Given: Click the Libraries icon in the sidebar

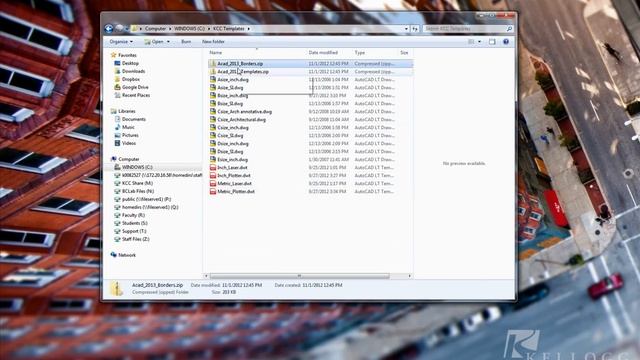Looking at the screenshot, I should (113, 111).
